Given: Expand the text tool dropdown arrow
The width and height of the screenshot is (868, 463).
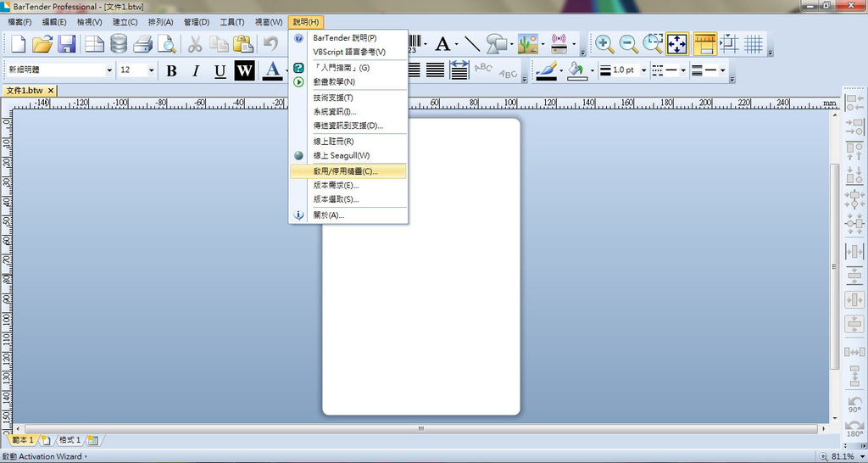Looking at the screenshot, I should pyautogui.click(x=456, y=44).
